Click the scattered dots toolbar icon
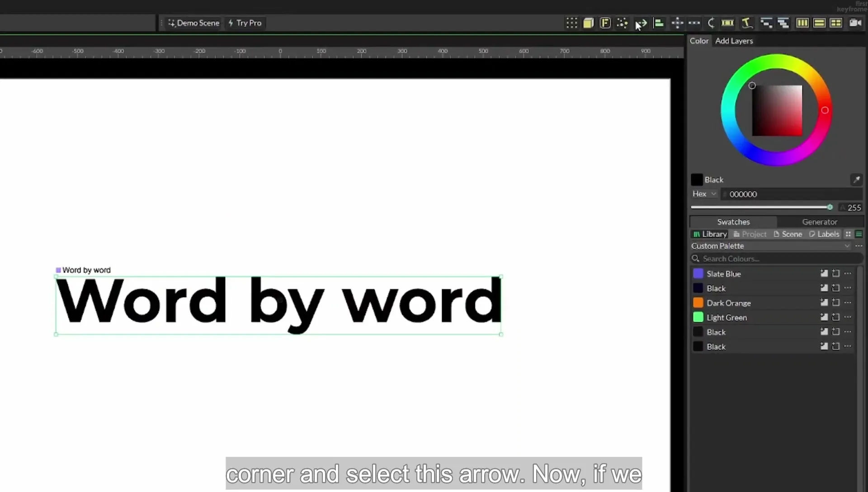Screen dimensions: 868x492 [x=622, y=23]
